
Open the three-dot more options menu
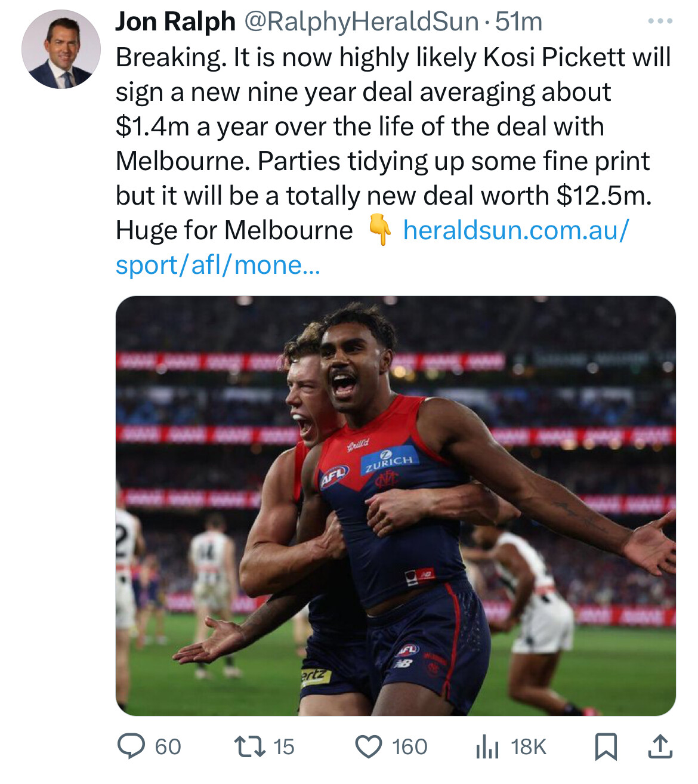pyautogui.click(x=660, y=21)
